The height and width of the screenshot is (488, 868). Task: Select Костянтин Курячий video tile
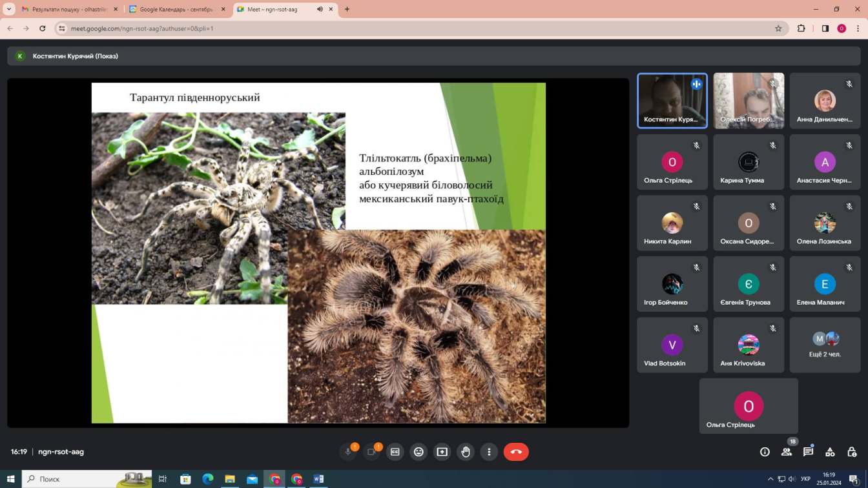pos(672,101)
